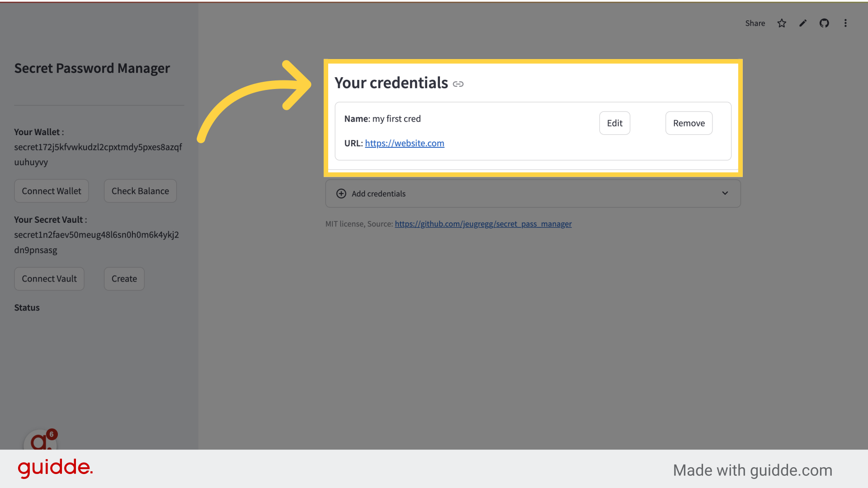Click the pencil/edit icon in the top bar
Viewport: 868px width, 488px height.
802,23
